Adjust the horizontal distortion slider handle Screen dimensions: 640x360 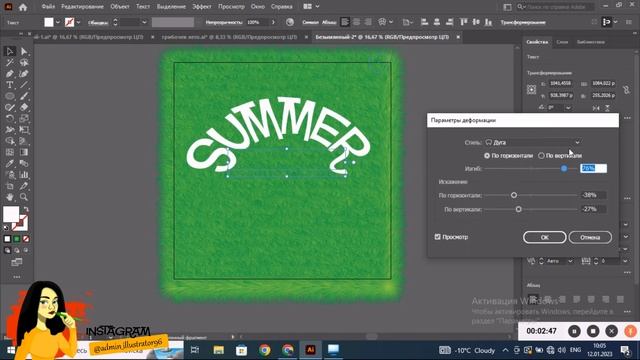[514, 195]
